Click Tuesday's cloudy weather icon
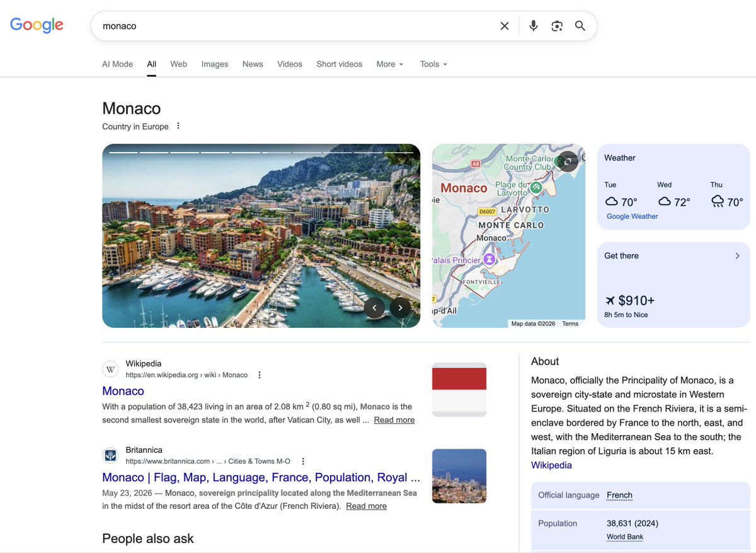This screenshot has width=756, height=553. 612,202
